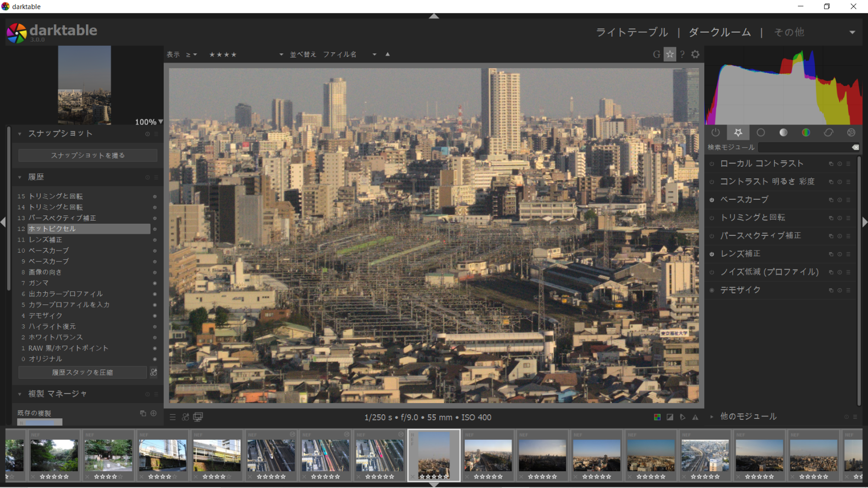The width and height of the screenshot is (868, 488).
Task: Click スナップショットを撮る button
Action: (x=87, y=155)
